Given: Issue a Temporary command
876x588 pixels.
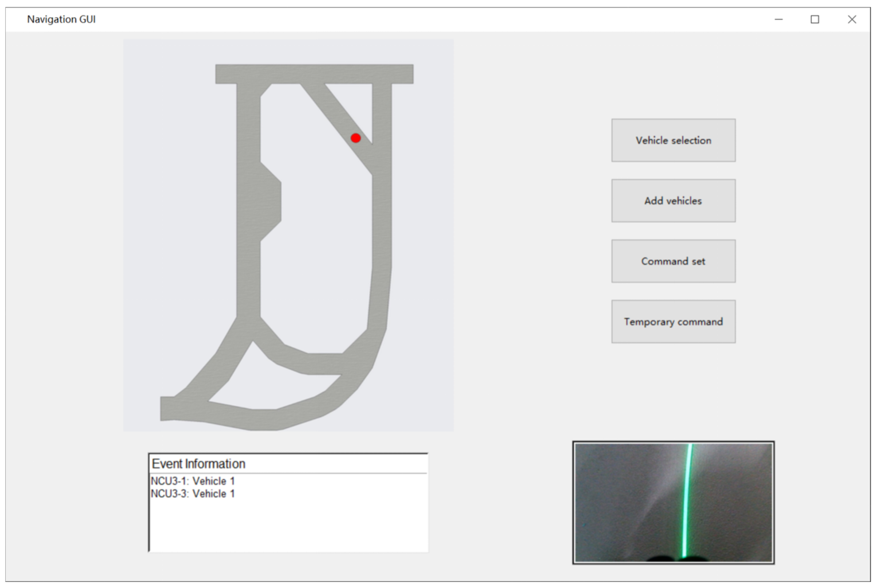Looking at the screenshot, I should (x=673, y=322).
